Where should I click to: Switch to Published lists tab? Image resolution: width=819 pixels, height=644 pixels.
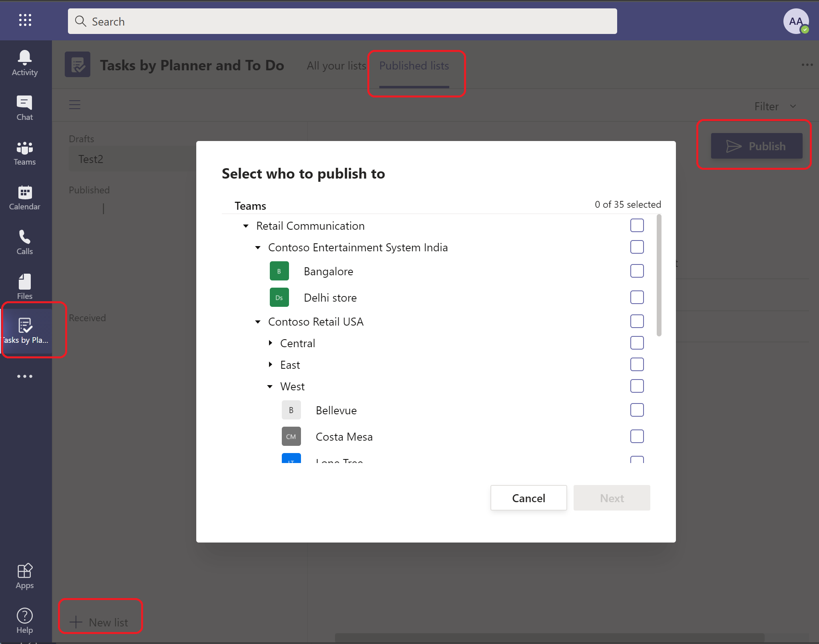click(413, 66)
